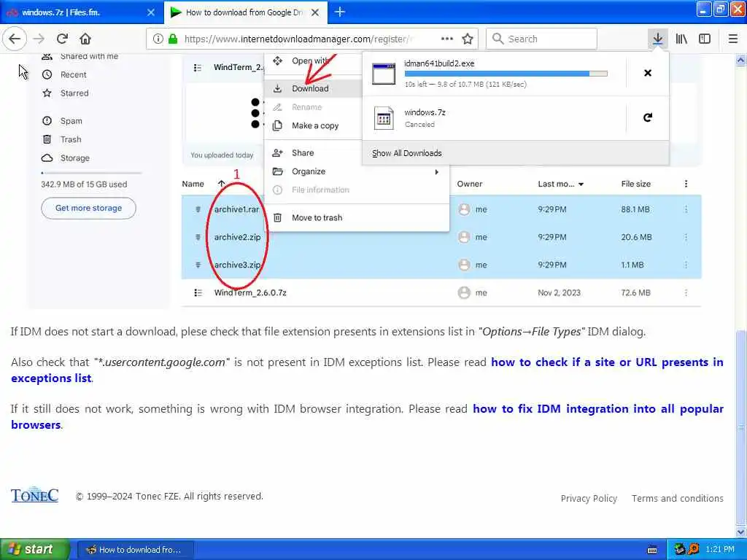The width and height of the screenshot is (747, 560).
Task: Go back with the browser back arrow
Action: click(15, 39)
